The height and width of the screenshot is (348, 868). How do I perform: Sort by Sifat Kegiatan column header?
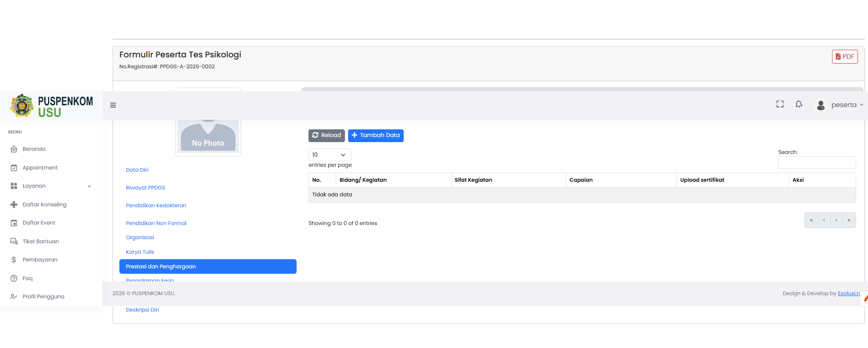click(508, 180)
